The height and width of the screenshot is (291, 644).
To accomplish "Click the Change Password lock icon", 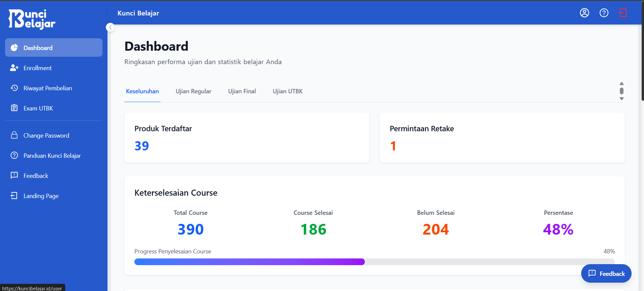I will (x=14, y=135).
